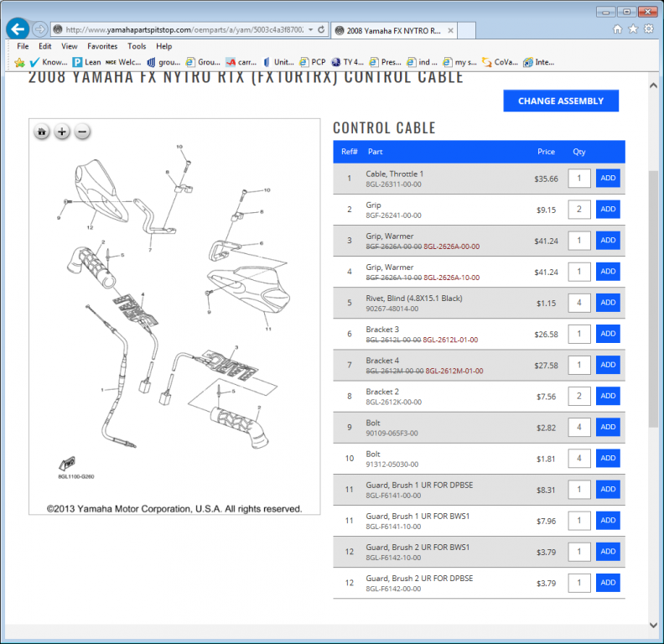
Task: Click part number 8GL-2626A-00-00
Action: (451, 247)
